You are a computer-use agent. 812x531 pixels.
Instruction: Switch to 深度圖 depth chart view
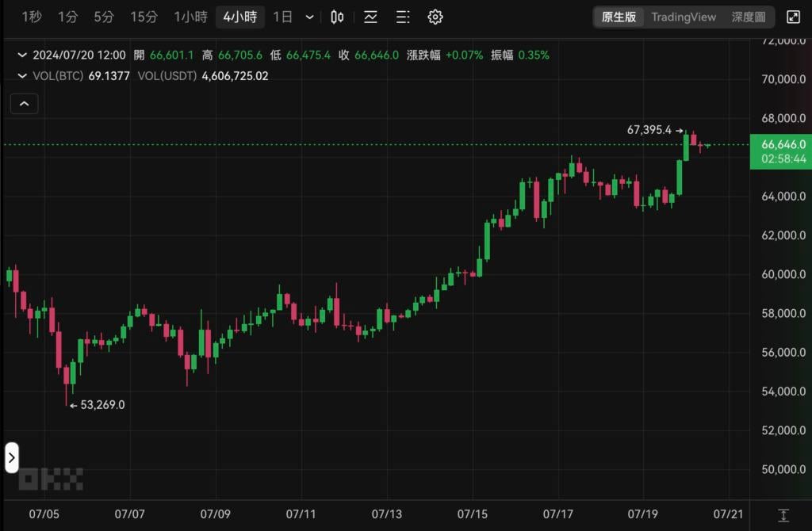click(x=748, y=17)
